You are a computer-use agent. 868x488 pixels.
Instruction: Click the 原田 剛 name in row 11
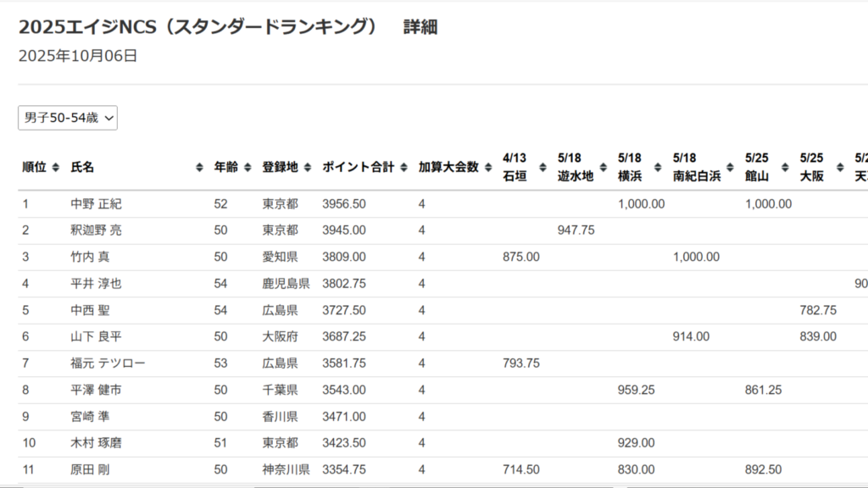tap(90, 470)
